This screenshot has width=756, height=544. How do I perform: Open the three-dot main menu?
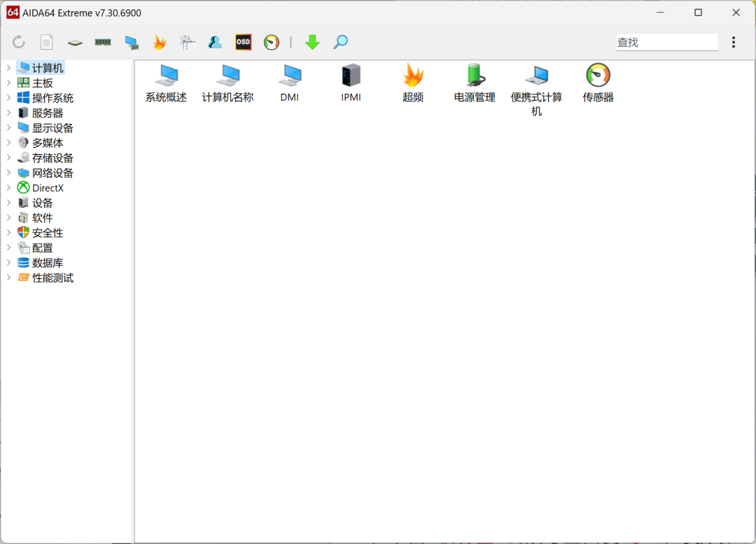coord(734,42)
